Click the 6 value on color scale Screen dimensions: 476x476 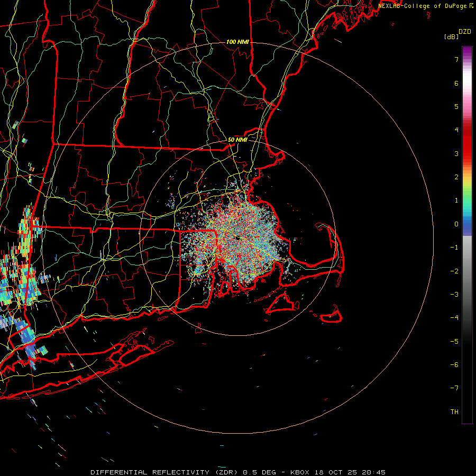point(456,83)
